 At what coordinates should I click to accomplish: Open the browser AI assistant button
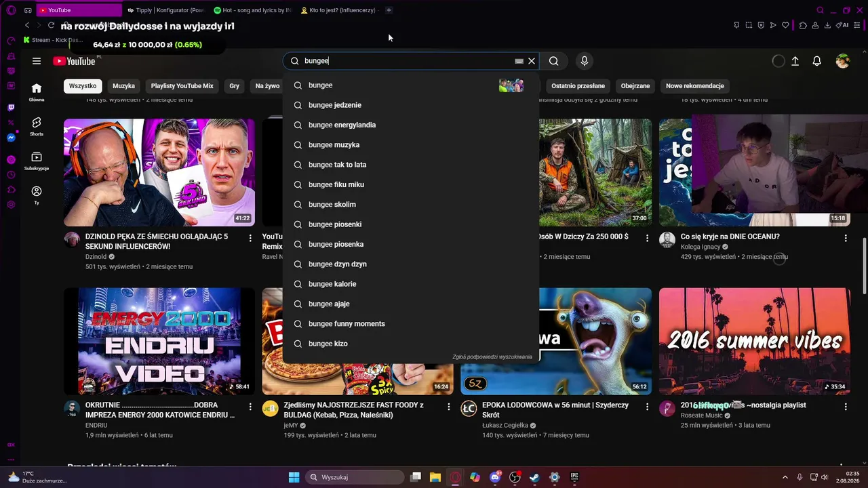pos(842,25)
